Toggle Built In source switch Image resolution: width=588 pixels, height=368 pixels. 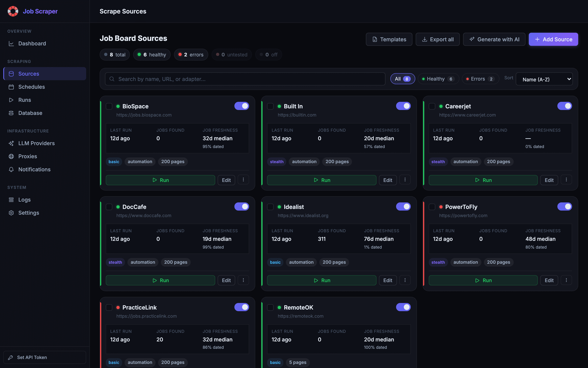[403, 106]
